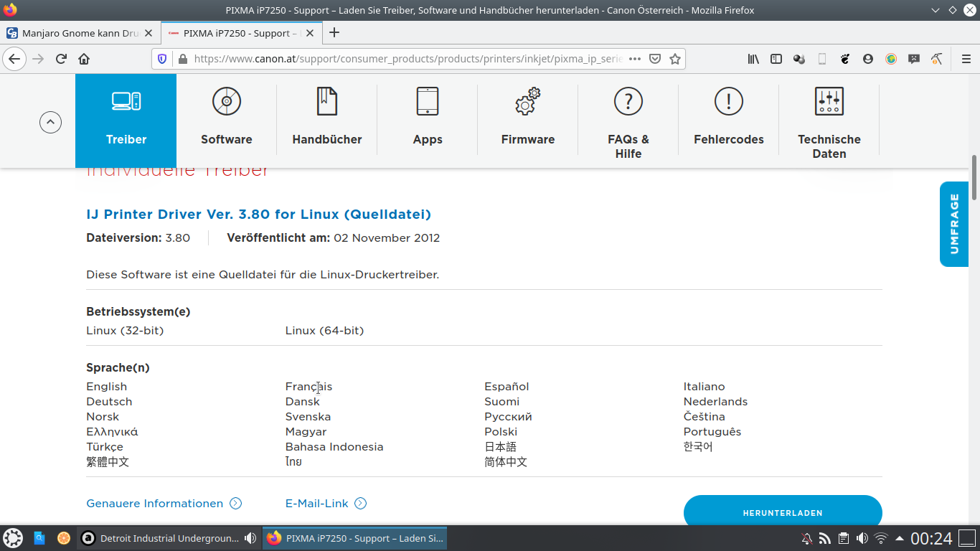The width and height of the screenshot is (980, 551).
Task: Click the 'English' language entry
Action: click(x=106, y=387)
